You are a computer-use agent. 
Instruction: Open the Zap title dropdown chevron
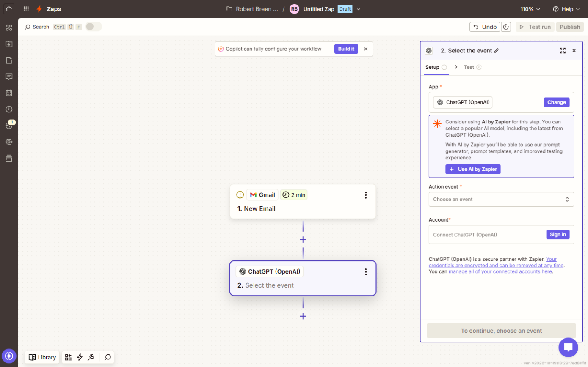(x=359, y=9)
